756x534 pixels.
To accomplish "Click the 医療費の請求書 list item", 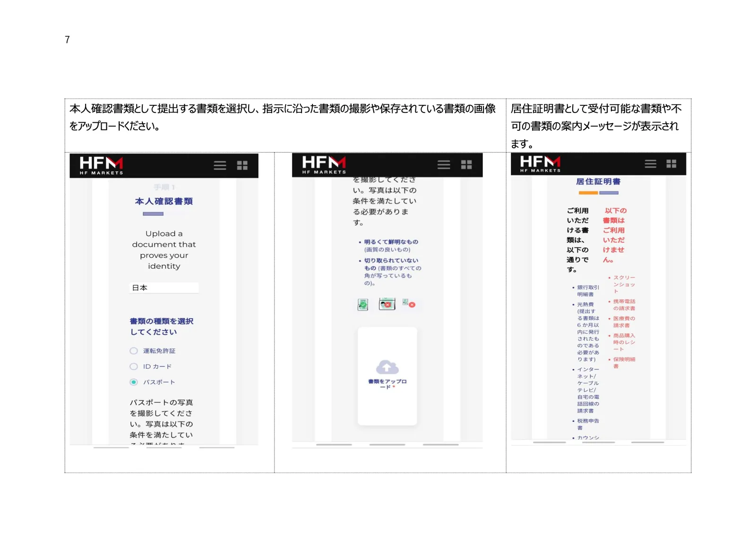I will [624, 322].
